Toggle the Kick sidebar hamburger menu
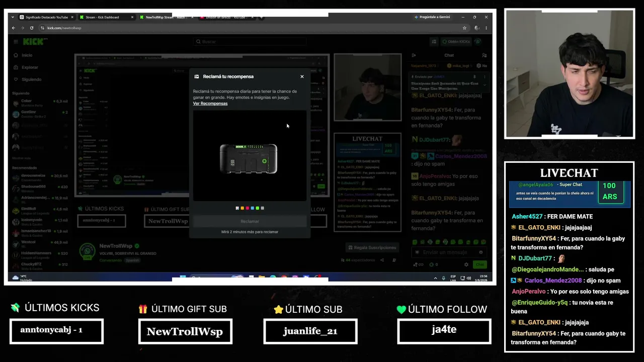This screenshot has height=362, width=644. tap(16, 42)
